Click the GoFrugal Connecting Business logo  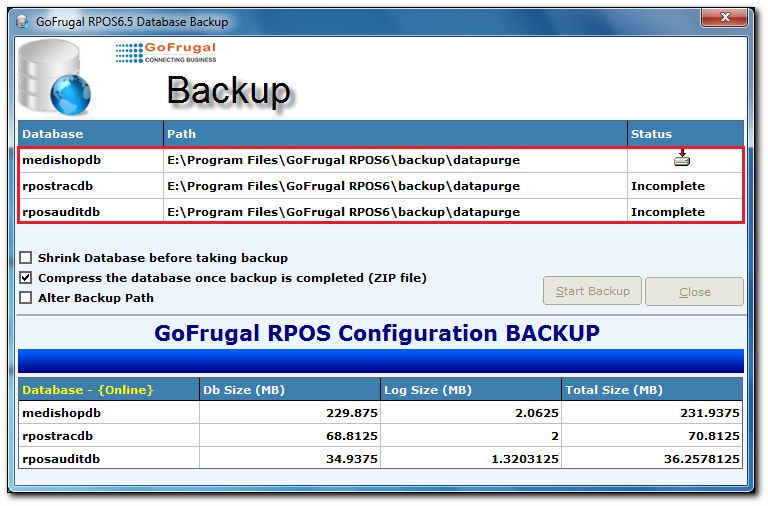(x=166, y=53)
